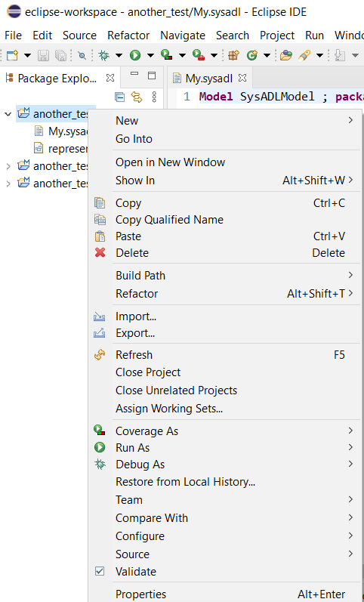Click the Next Annotation toolbar icon

[340, 56]
